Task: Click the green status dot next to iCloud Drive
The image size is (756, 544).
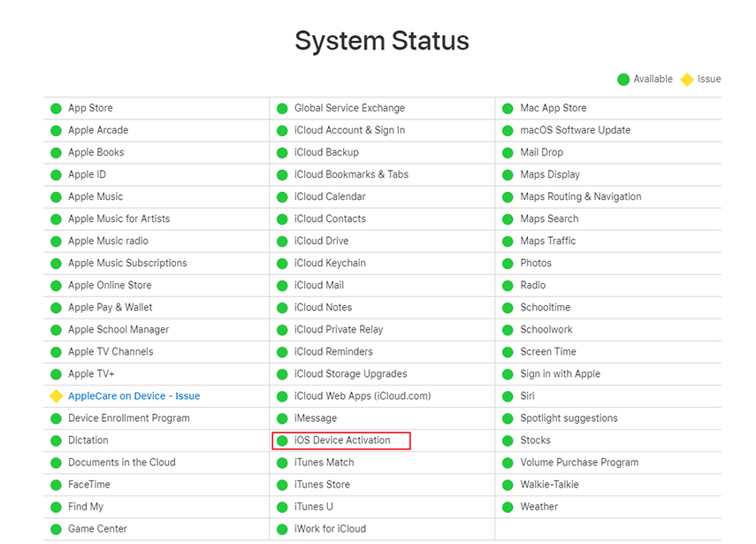Action: pyautogui.click(x=282, y=241)
